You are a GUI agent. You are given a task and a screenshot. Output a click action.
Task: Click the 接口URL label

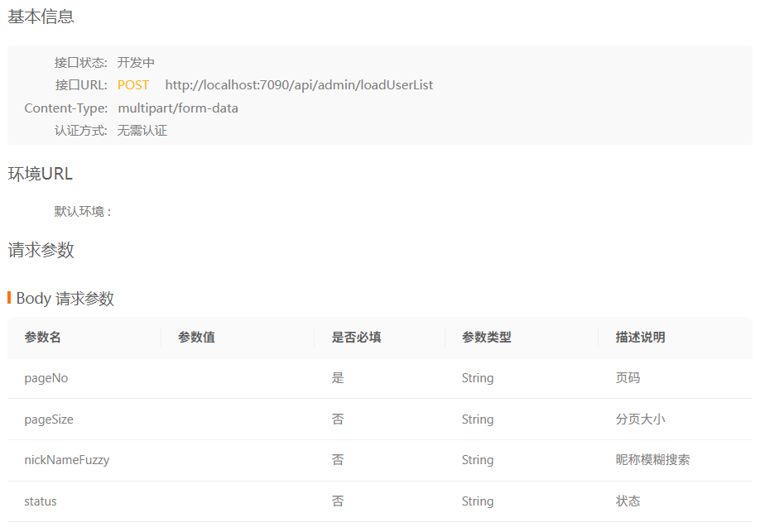[81, 85]
